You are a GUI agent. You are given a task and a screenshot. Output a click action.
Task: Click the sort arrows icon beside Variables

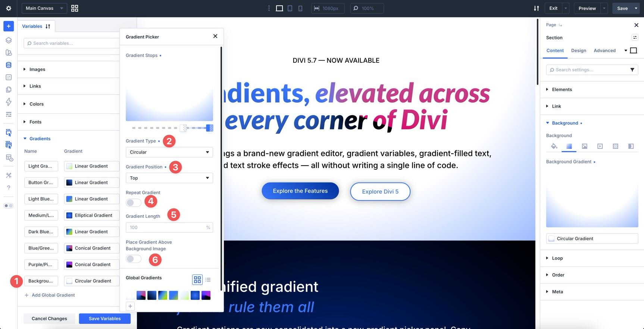tap(48, 26)
